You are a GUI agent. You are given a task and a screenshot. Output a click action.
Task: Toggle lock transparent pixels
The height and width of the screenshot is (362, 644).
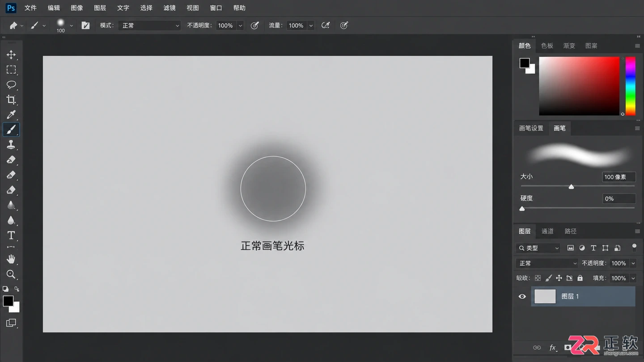(538, 278)
